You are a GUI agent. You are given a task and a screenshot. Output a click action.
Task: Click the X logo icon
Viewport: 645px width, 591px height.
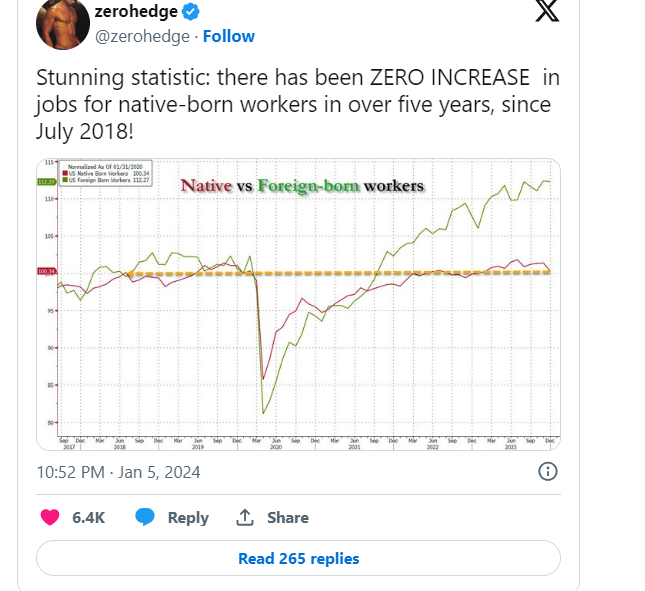coord(547,10)
